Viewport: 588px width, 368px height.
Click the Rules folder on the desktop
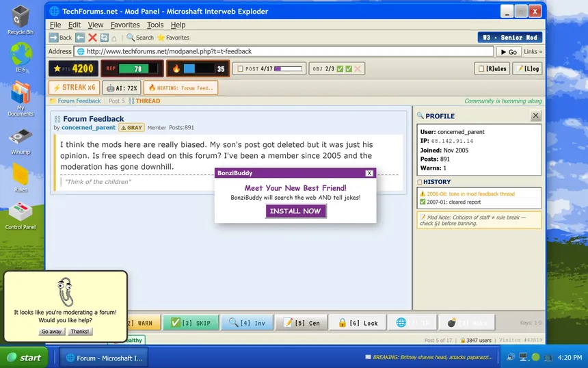tap(21, 176)
